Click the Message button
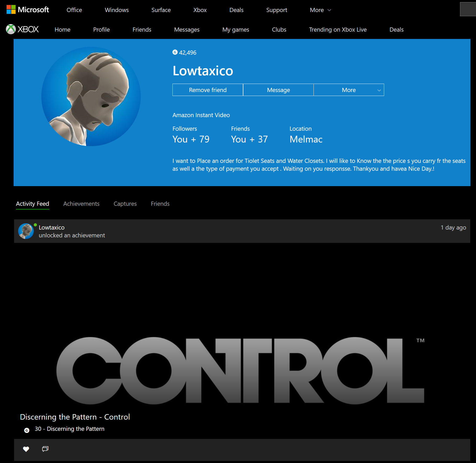 (x=278, y=90)
